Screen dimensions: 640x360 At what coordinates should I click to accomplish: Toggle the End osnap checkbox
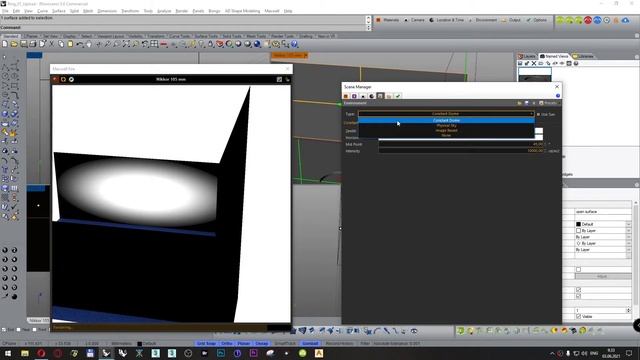(x=4, y=330)
